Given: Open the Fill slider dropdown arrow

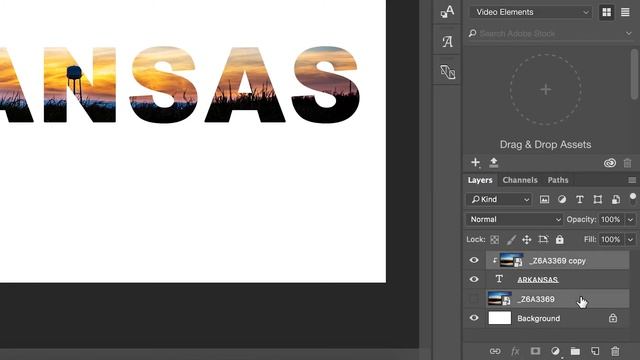Looking at the screenshot, I should [x=630, y=240].
